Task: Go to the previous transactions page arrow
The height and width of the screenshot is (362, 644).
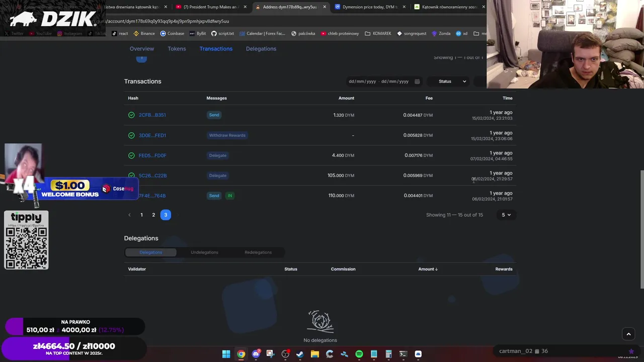Action: pyautogui.click(x=129, y=215)
